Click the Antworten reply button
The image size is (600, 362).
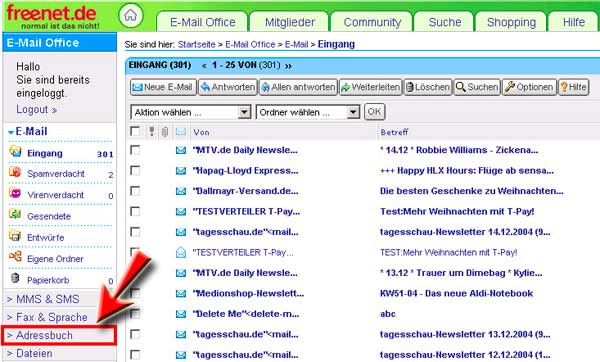pos(228,87)
